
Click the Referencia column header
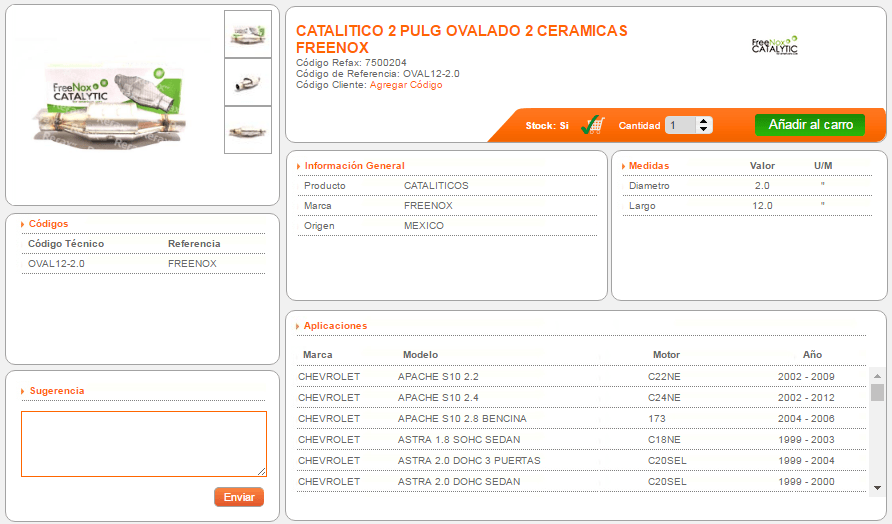194,244
